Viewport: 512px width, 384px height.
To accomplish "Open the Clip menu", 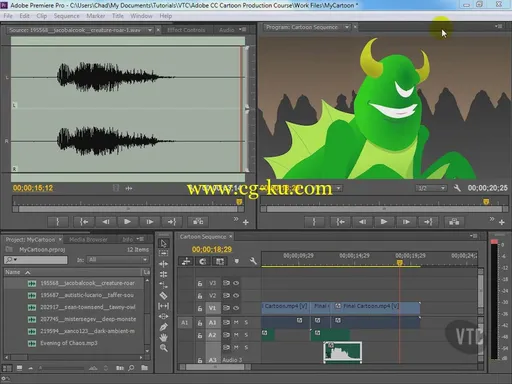I will [x=42, y=16].
